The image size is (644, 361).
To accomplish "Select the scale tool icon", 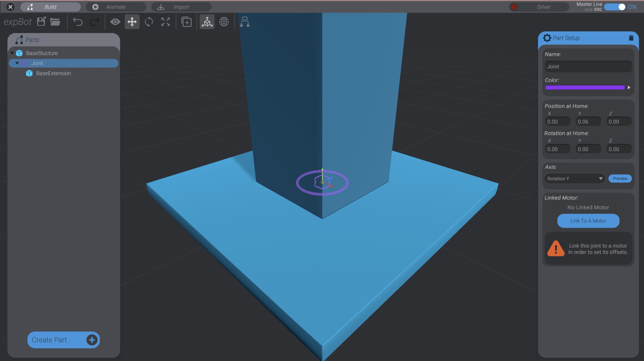I will click(x=166, y=22).
